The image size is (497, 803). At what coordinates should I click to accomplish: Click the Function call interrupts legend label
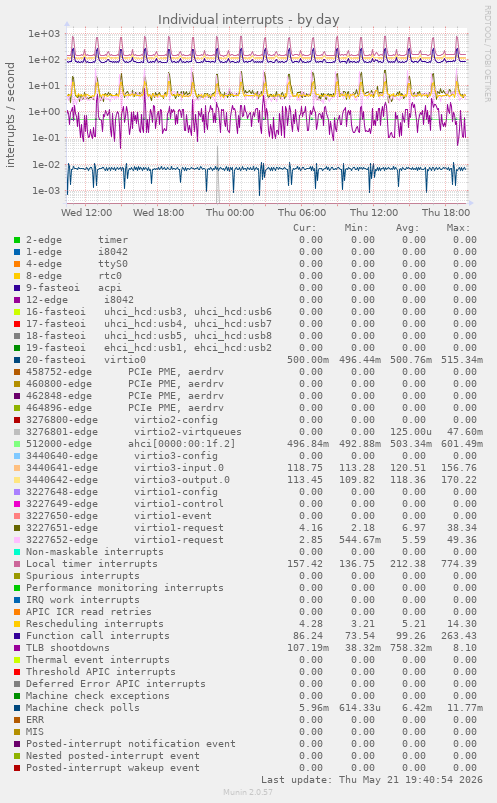(97, 636)
